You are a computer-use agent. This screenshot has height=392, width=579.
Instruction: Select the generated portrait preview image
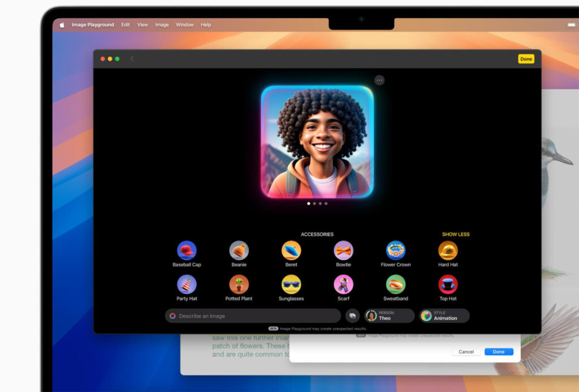point(317,142)
